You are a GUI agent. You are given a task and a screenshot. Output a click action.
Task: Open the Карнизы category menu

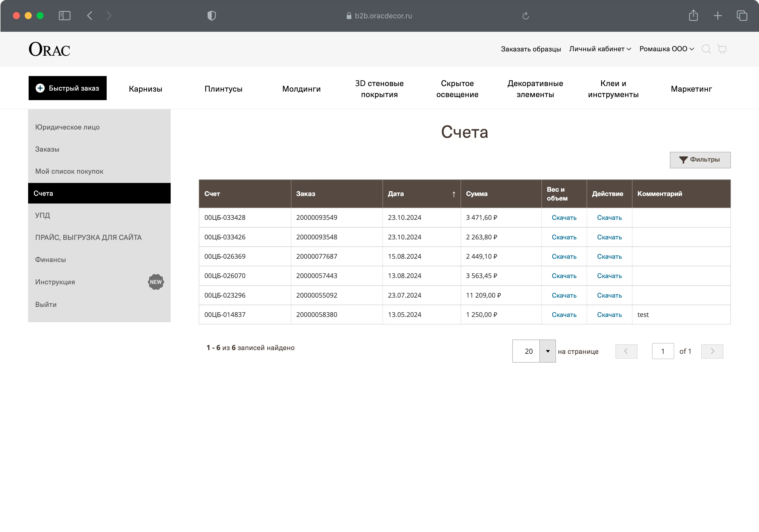tap(146, 89)
